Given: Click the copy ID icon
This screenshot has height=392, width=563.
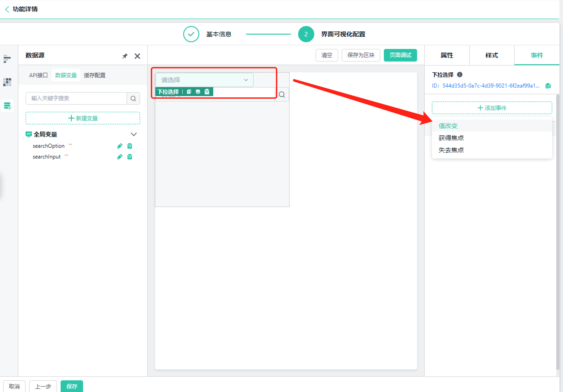Looking at the screenshot, I should click(x=548, y=86).
